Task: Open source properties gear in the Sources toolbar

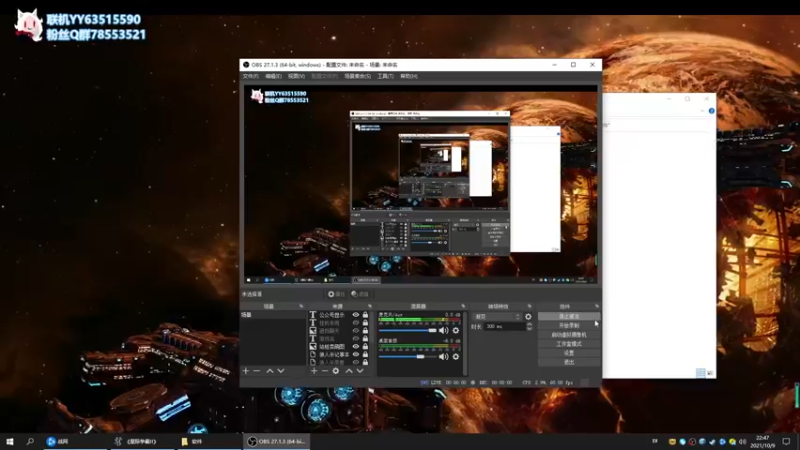Action: 336,371
